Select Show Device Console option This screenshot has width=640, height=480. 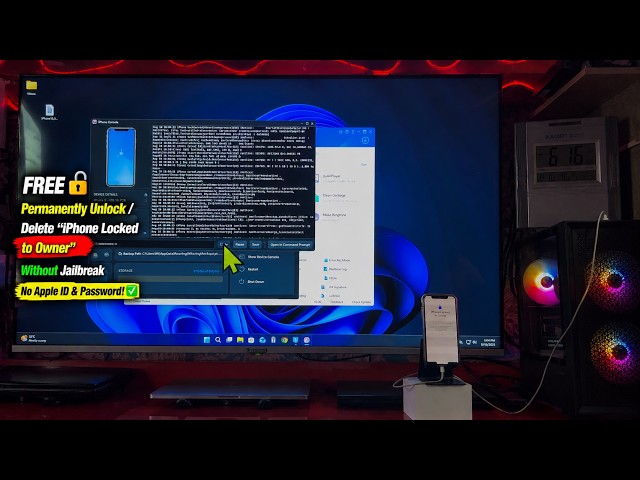[x=259, y=257]
